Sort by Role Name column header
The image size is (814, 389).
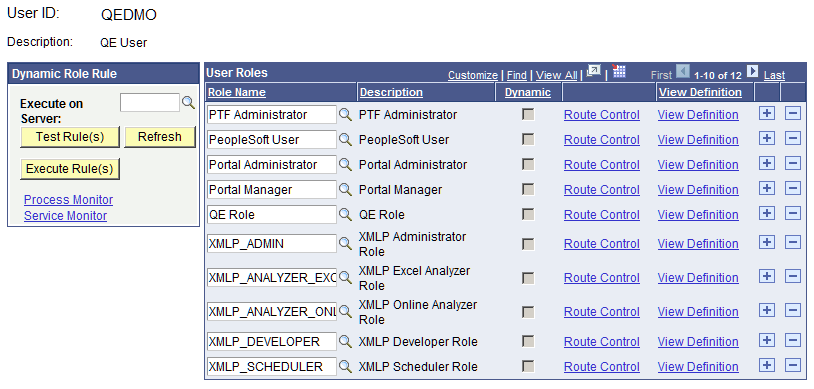point(236,92)
